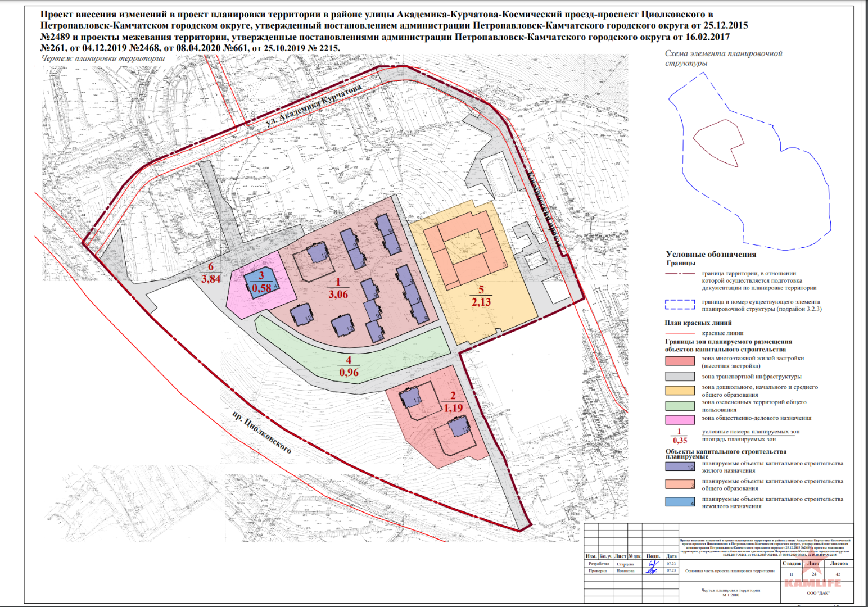The width and height of the screenshot is (868, 607).
Task: Click the name 'Новикова' in the title block
Action: pyautogui.click(x=625, y=571)
